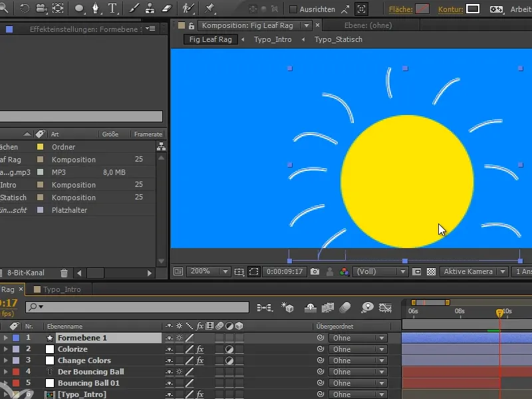Click the project flowchart icon
Image resolution: width=532 pixels, height=399 pixels.
[161, 146]
